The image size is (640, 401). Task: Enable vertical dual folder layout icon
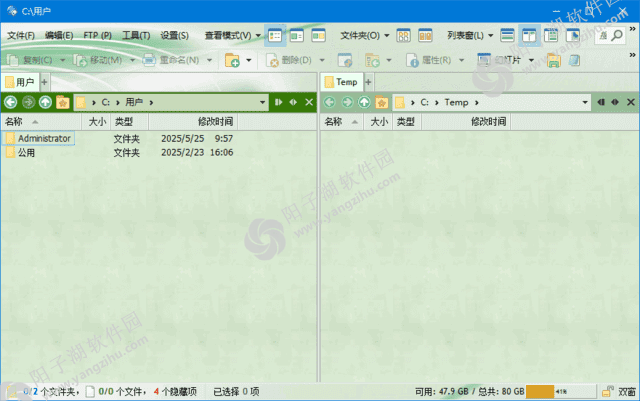pyautogui.click(x=403, y=36)
